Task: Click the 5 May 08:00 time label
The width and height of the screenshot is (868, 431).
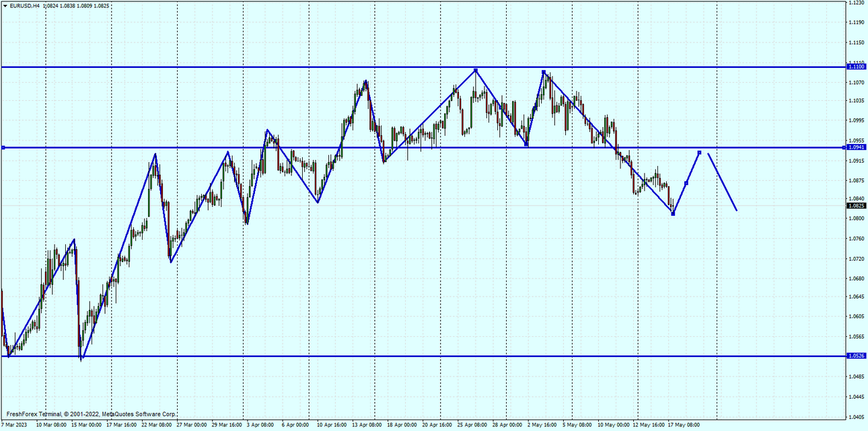Action: point(577,425)
